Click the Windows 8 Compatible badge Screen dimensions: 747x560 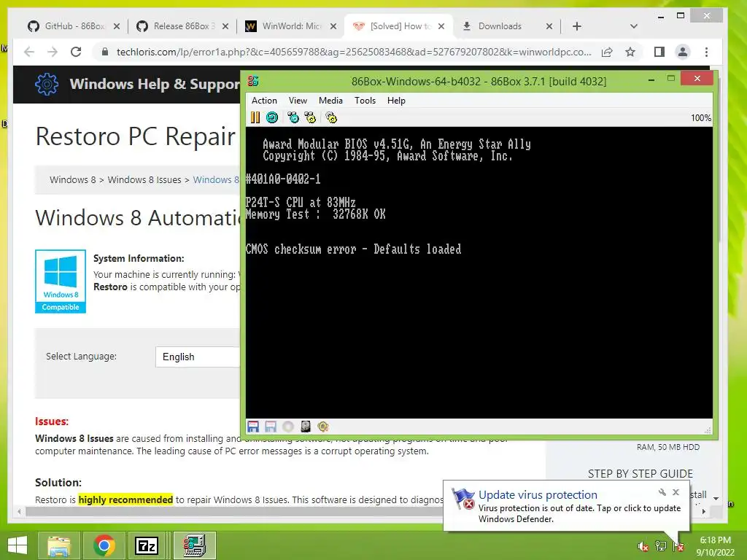coord(61,281)
